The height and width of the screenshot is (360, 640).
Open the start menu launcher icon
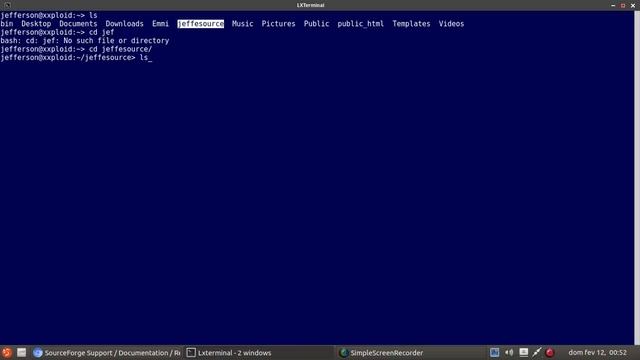coord(7,353)
